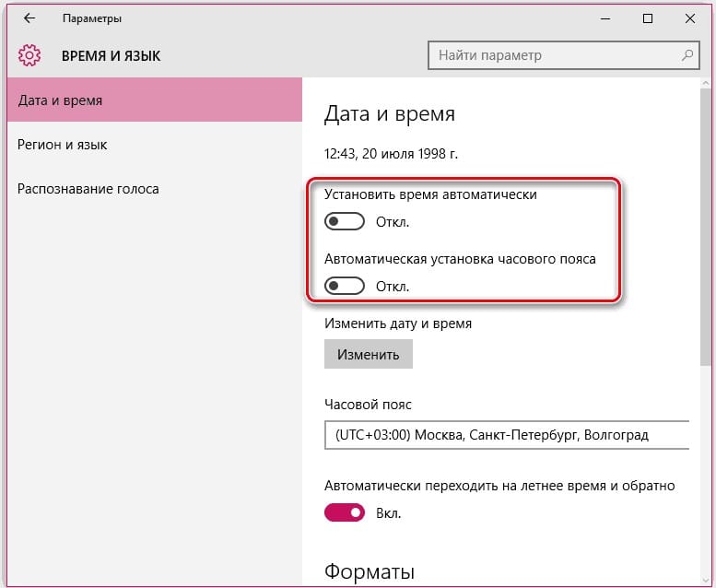Disable automatic daylight saving time toggle
The height and width of the screenshot is (588, 716).
(x=345, y=512)
